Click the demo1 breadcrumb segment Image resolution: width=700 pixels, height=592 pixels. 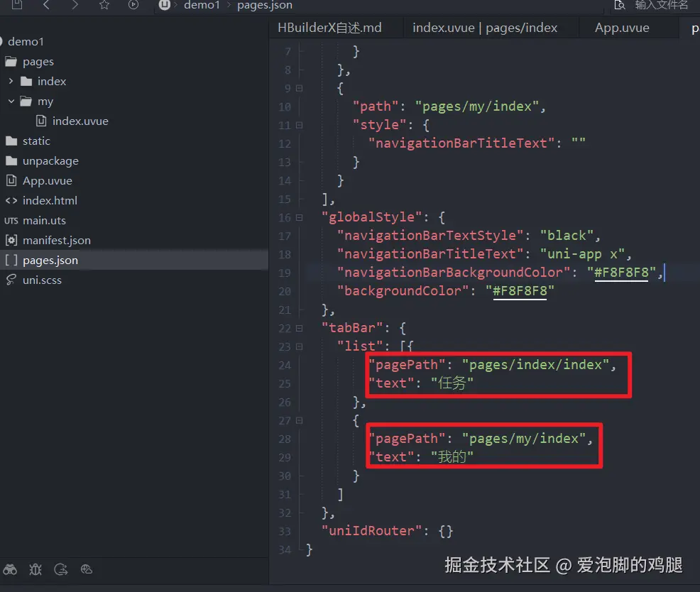(x=202, y=5)
